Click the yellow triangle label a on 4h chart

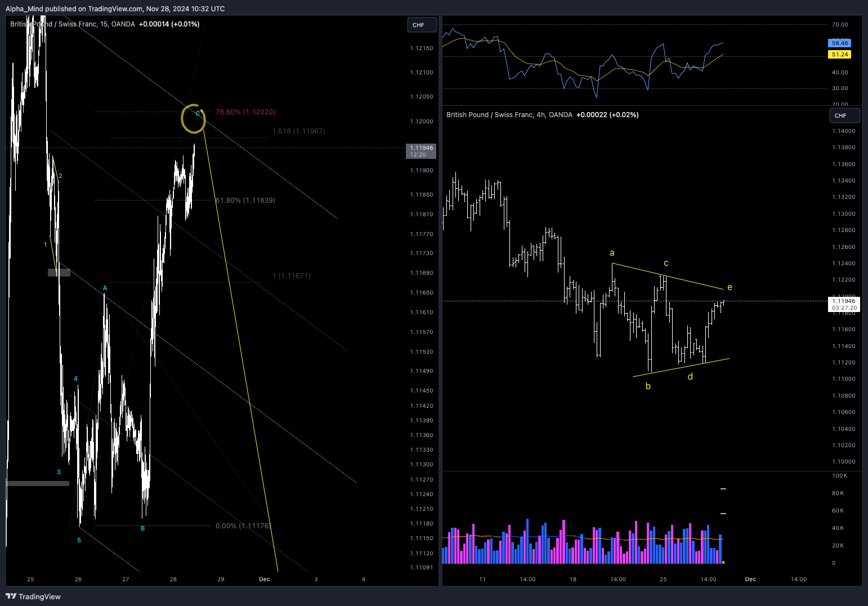[x=612, y=253]
